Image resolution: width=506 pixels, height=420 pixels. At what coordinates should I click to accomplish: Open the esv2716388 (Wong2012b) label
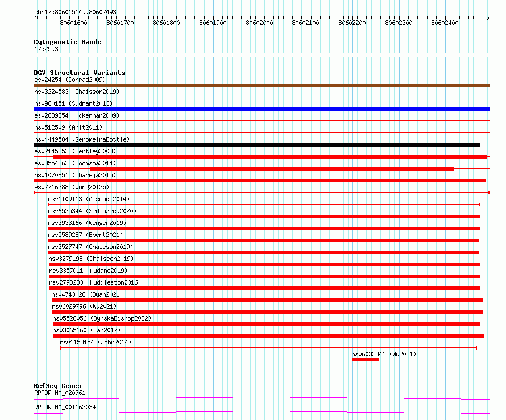click(x=72, y=187)
